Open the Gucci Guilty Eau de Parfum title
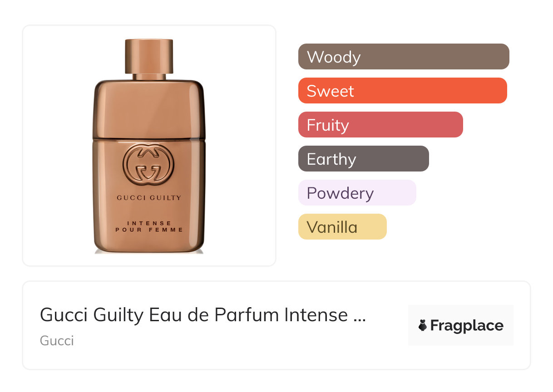 tap(202, 315)
